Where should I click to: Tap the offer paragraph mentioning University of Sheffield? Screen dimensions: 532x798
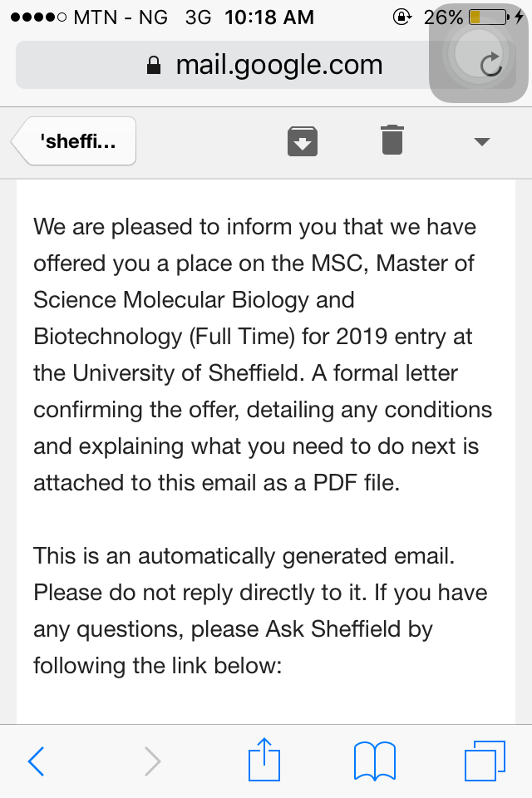click(263, 355)
